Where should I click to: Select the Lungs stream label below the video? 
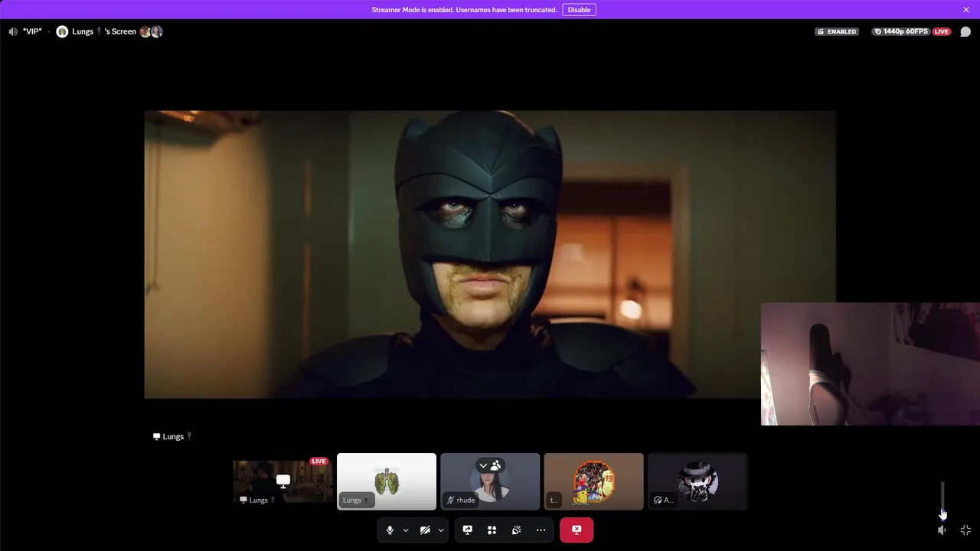pyautogui.click(x=172, y=436)
